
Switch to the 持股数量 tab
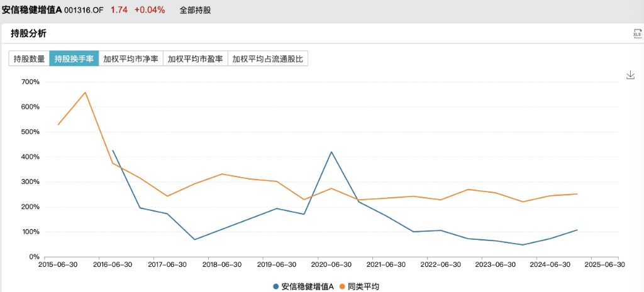29,58
